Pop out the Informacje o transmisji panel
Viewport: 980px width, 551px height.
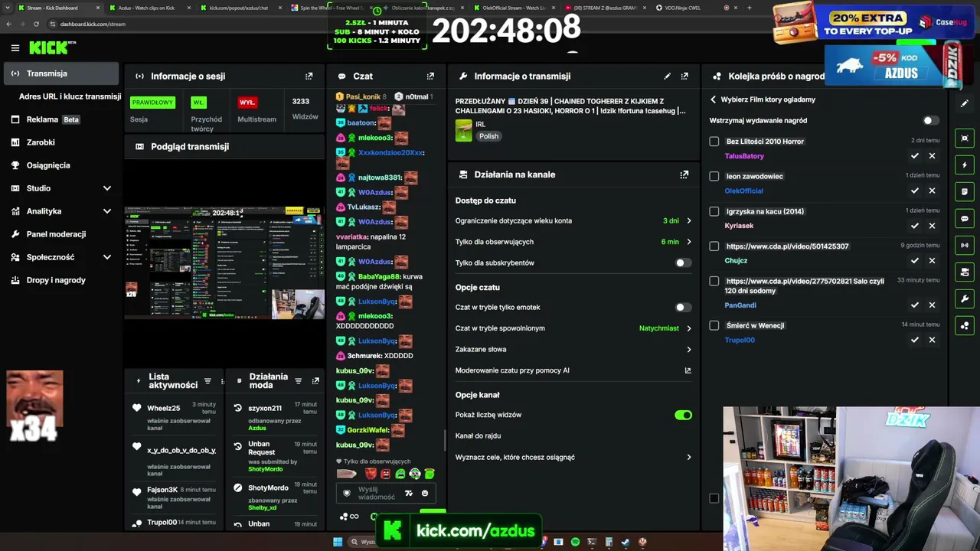[x=684, y=77]
